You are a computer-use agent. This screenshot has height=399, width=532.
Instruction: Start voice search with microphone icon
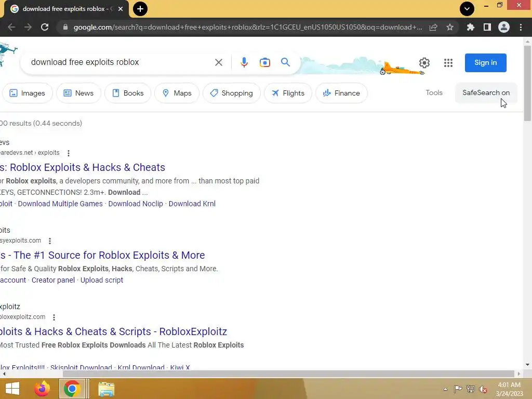[x=244, y=62]
